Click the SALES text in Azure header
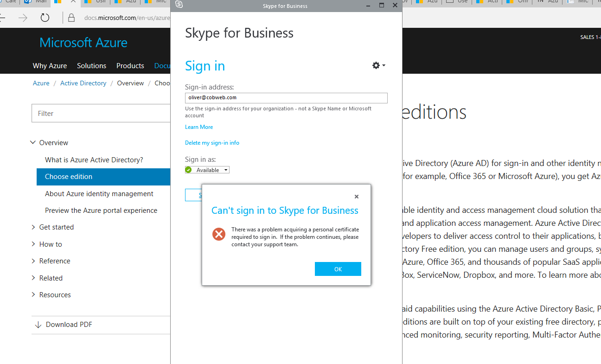601x364 pixels. (x=590, y=37)
